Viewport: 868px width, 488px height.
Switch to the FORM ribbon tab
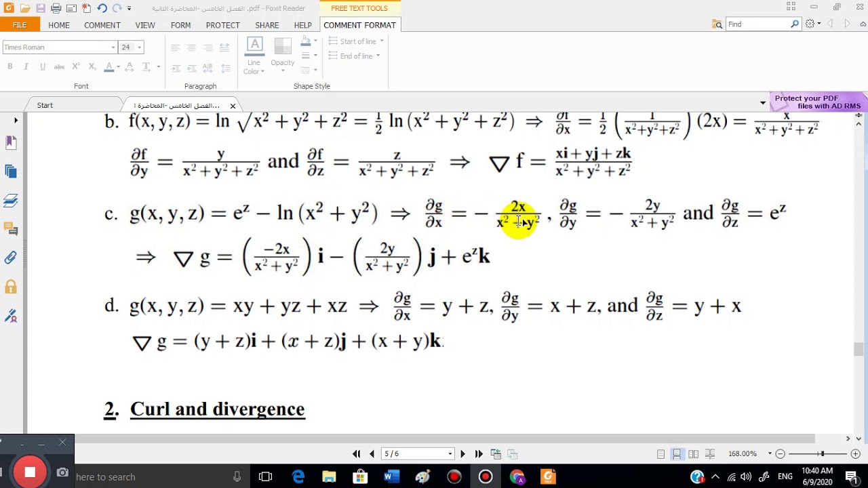(x=180, y=25)
